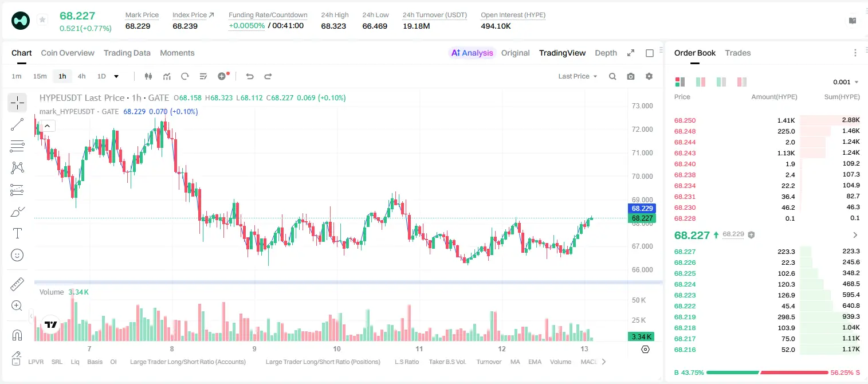Choose the text annotation tool
The width and height of the screenshot is (868, 384).
point(17,233)
